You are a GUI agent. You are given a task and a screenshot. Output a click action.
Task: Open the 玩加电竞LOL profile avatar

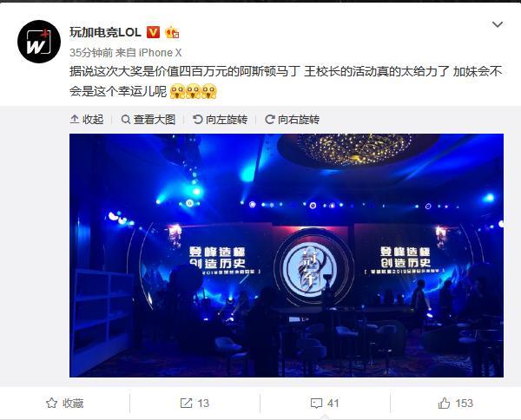[x=39, y=42]
